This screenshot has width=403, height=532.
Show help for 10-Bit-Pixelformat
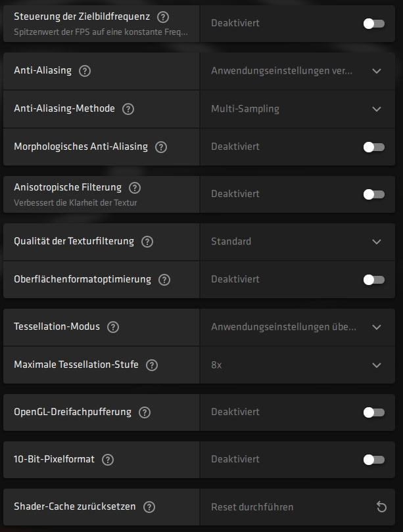tap(108, 460)
